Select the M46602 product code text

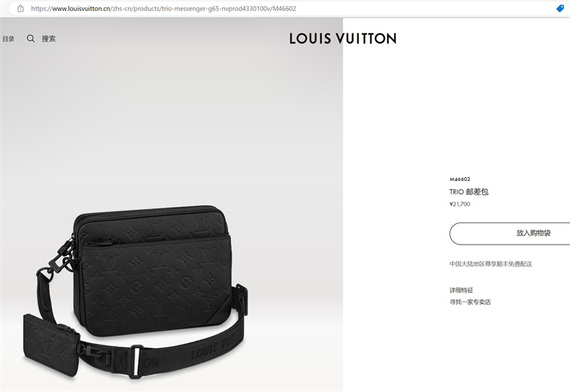[460, 179]
